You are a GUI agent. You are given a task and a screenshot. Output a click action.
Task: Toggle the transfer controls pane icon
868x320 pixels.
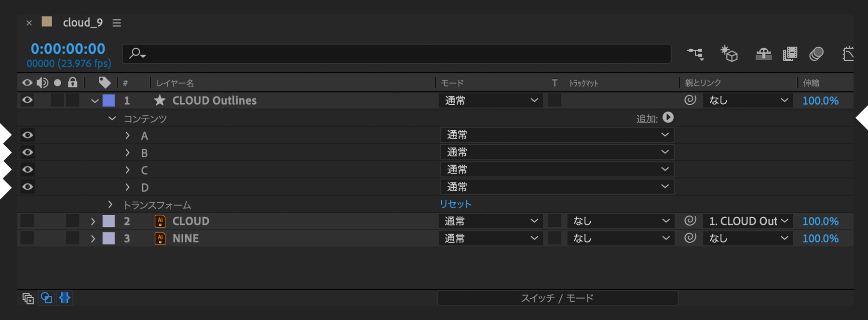[46, 298]
